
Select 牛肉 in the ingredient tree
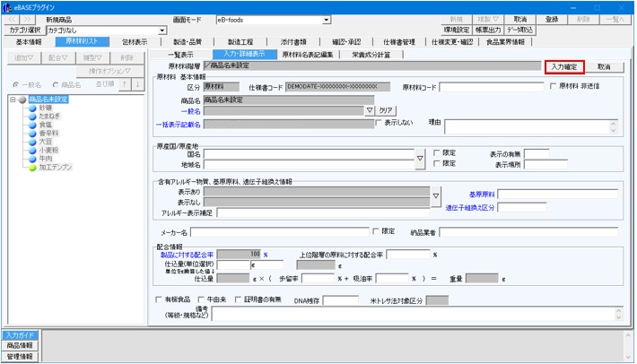[x=45, y=159]
